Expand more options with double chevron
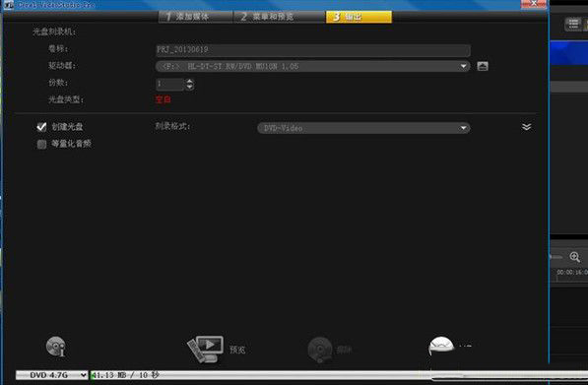This screenshot has height=385, width=588. click(x=527, y=127)
